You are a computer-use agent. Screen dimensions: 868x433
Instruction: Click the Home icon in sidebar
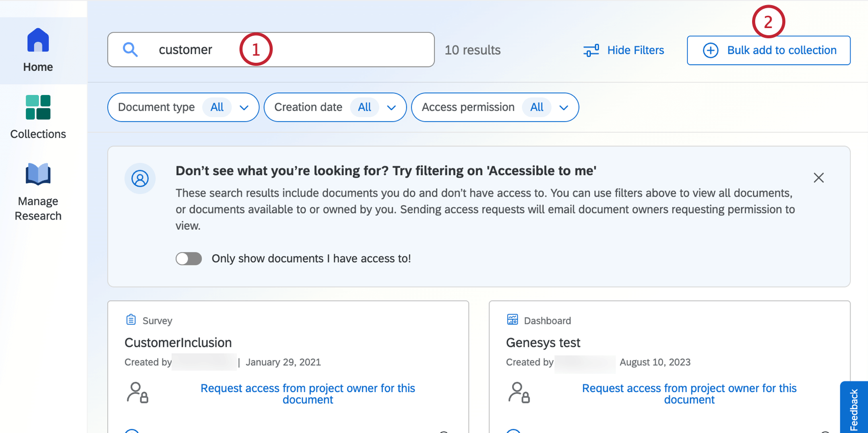(x=38, y=41)
